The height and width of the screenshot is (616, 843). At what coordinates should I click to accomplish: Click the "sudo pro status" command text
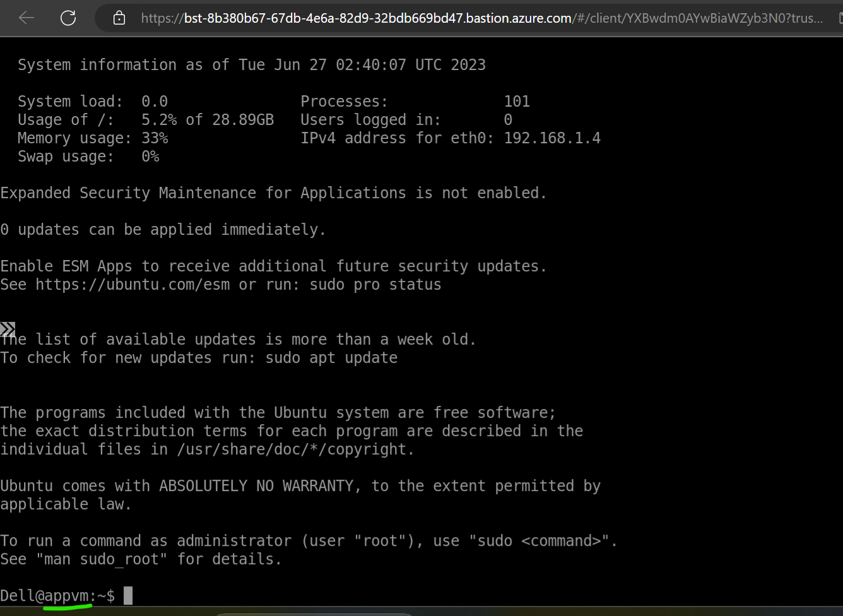375,285
